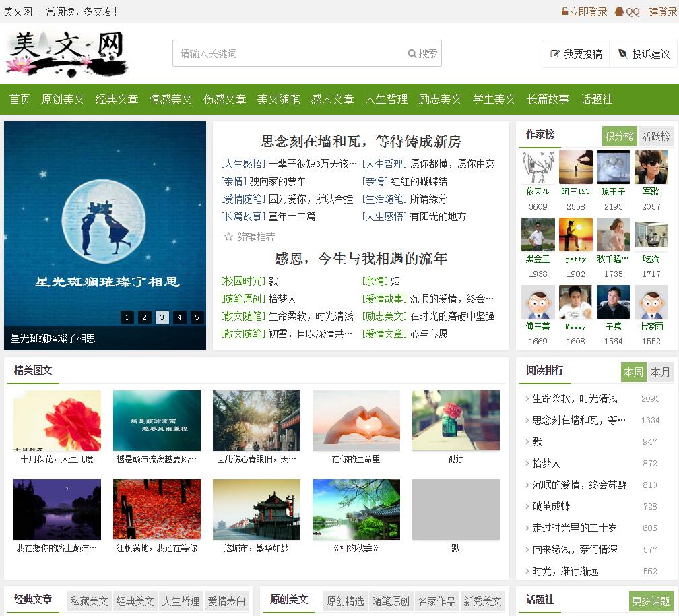This screenshot has height=616, width=679.
Task: Open author 傅玉善's cartoon avatar
Action: (538, 302)
